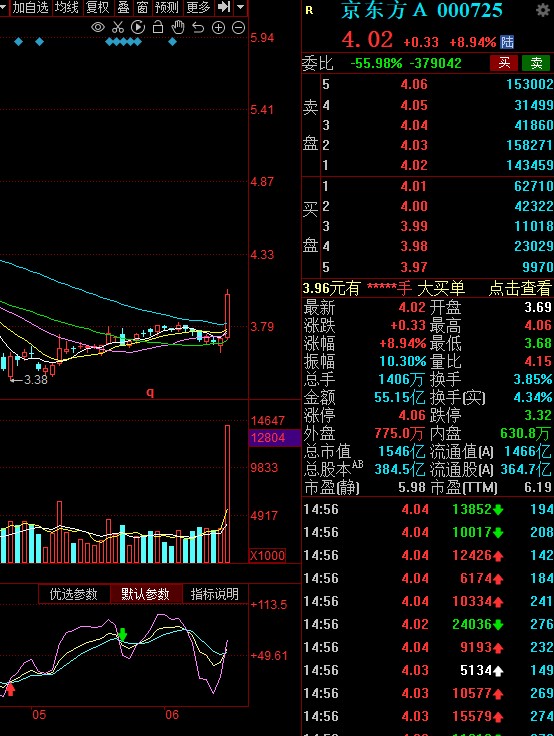This screenshot has height=736, width=554.
Task: Zoom in with the plus circle icon
Action: [x=218, y=28]
